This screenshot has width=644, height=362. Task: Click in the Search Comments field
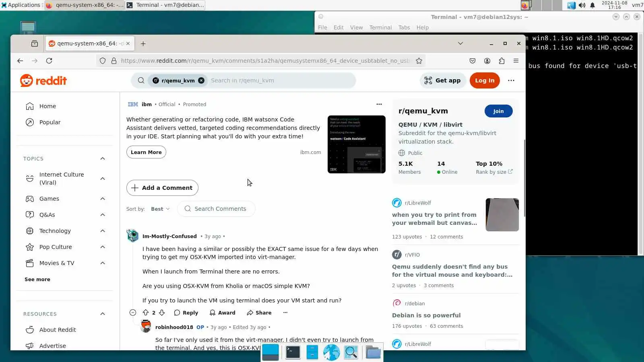(x=216, y=209)
